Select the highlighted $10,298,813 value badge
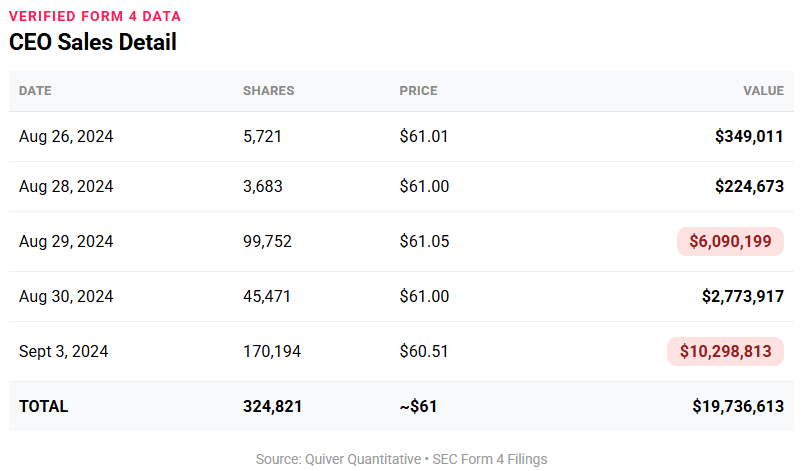The image size is (810, 471). [x=725, y=352]
